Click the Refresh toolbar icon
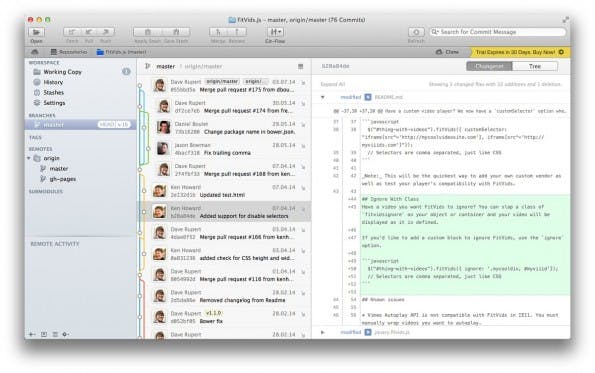The image size is (595, 373). tap(416, 32)
